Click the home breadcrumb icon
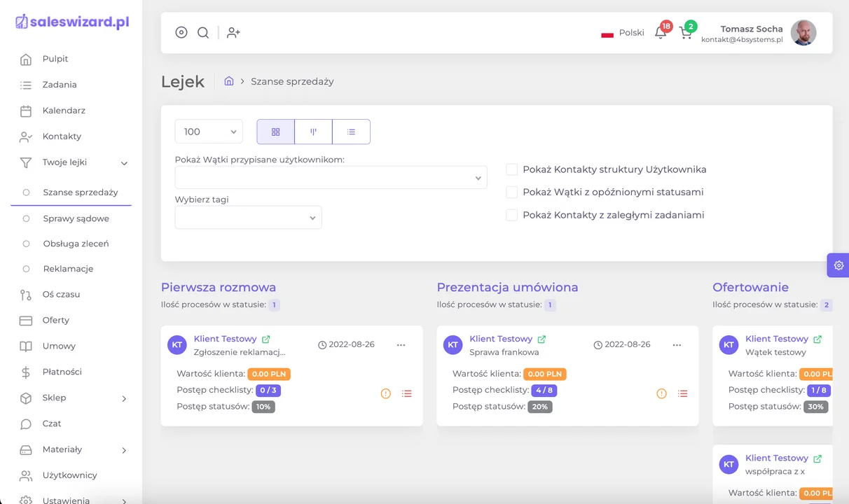The image size is (849, 504). pos(228,81)
